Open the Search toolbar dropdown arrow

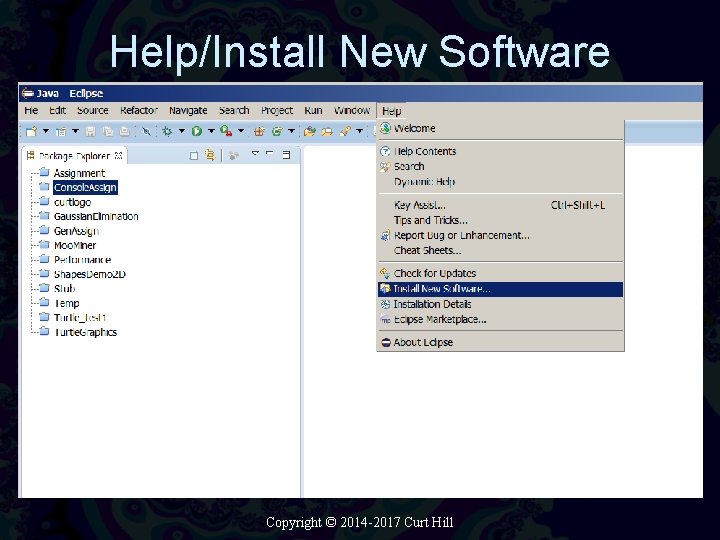[x=360, y=131]
